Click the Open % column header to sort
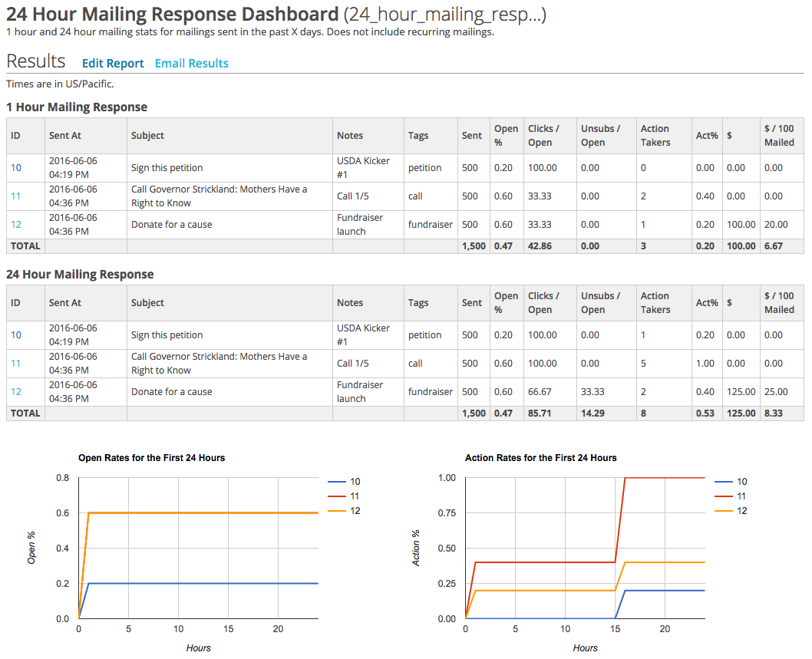The image size is (812, 659). [x=506, y=136]
